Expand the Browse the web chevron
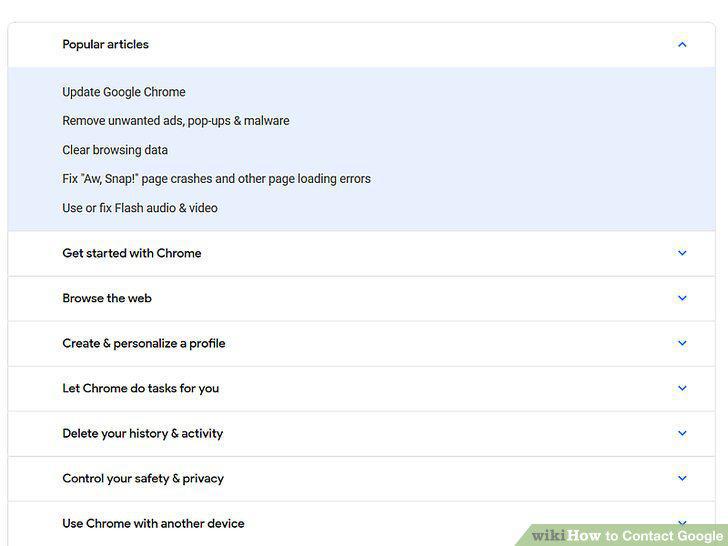Viewport: 728px width, 546px height. point(682,298)
